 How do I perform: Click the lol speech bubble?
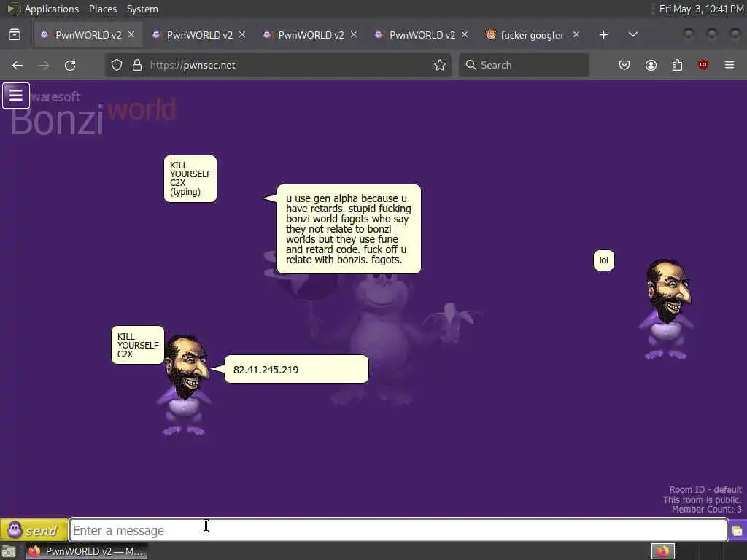pos(603,260)
